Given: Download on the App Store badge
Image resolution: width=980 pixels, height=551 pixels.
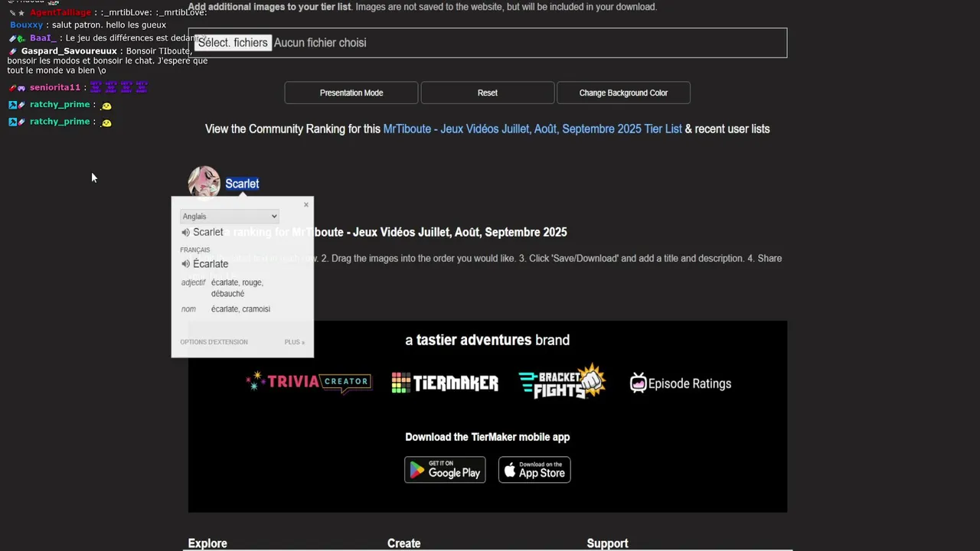Looking at the screenshot, I should [534, 470].
